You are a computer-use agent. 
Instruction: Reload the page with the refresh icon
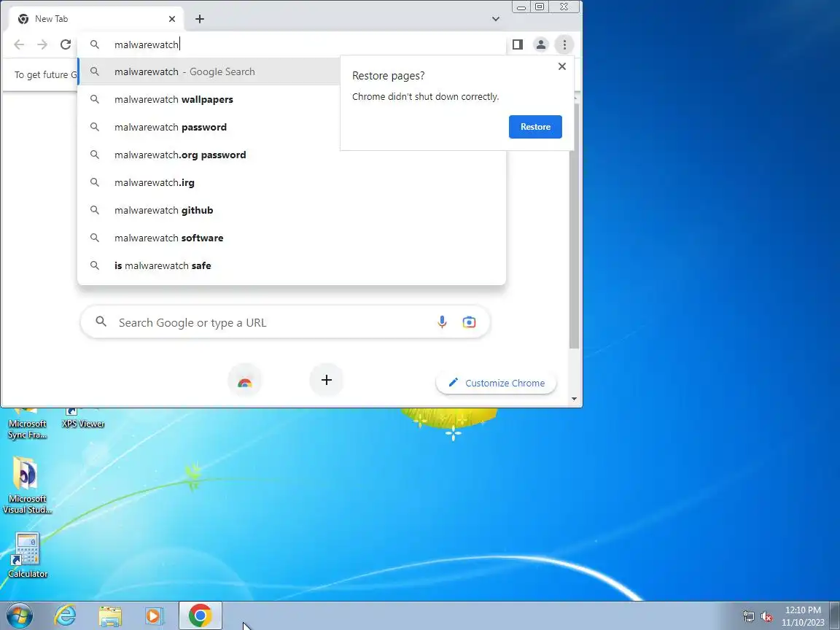[x=66, y=44]
